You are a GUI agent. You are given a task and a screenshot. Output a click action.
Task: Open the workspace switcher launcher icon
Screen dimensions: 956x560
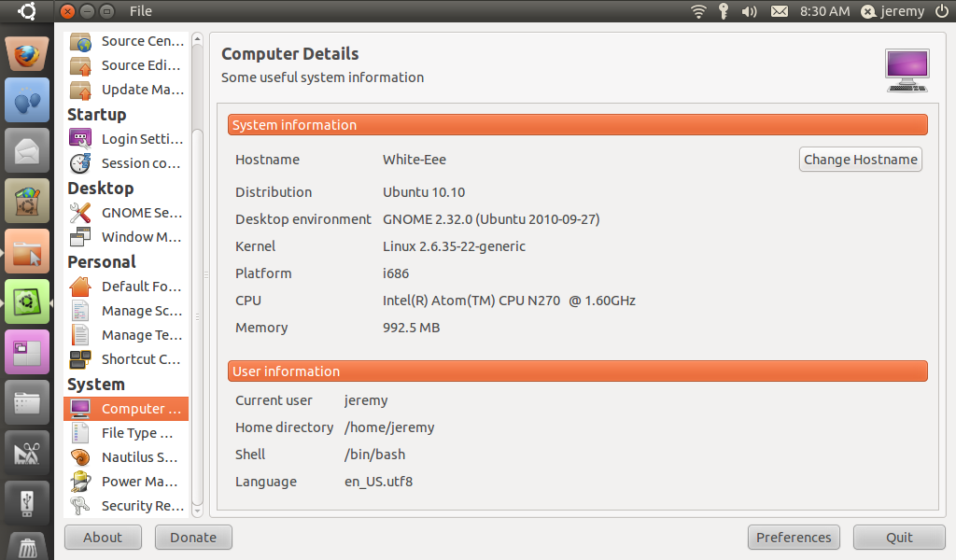tap(27, 352)
